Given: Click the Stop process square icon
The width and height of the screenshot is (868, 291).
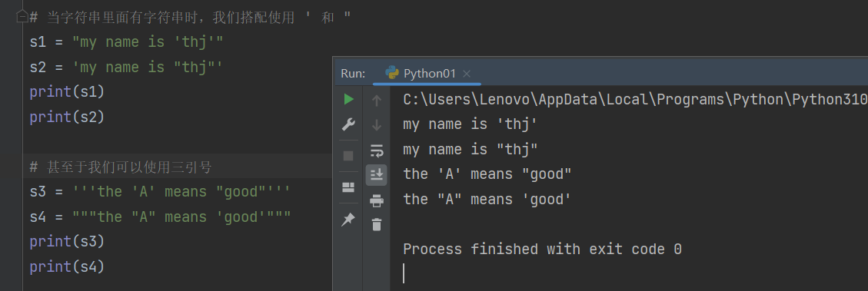Looking at the screenshot, I should pos(348,156).
